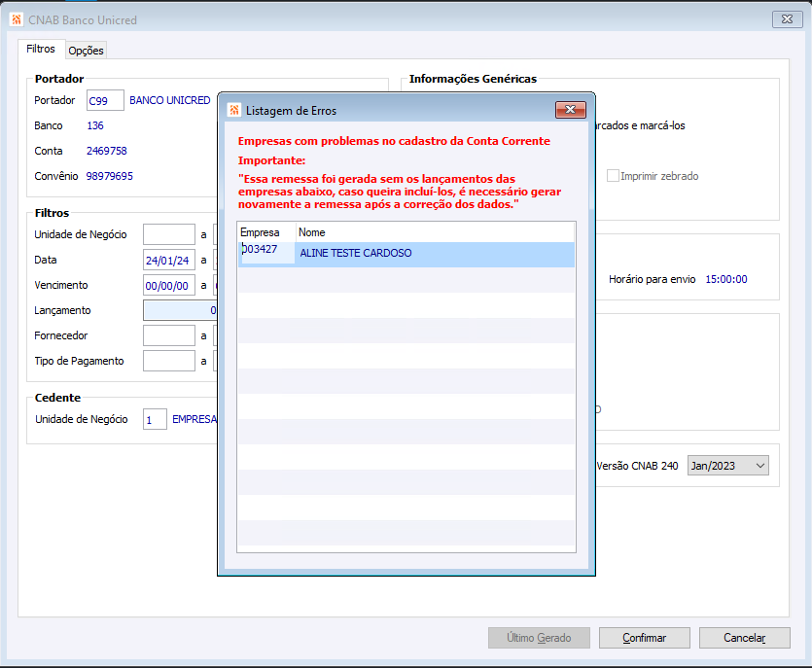The image size is (812, 668).
Task: Click the Empresa column header
Action: coord(266,232)
